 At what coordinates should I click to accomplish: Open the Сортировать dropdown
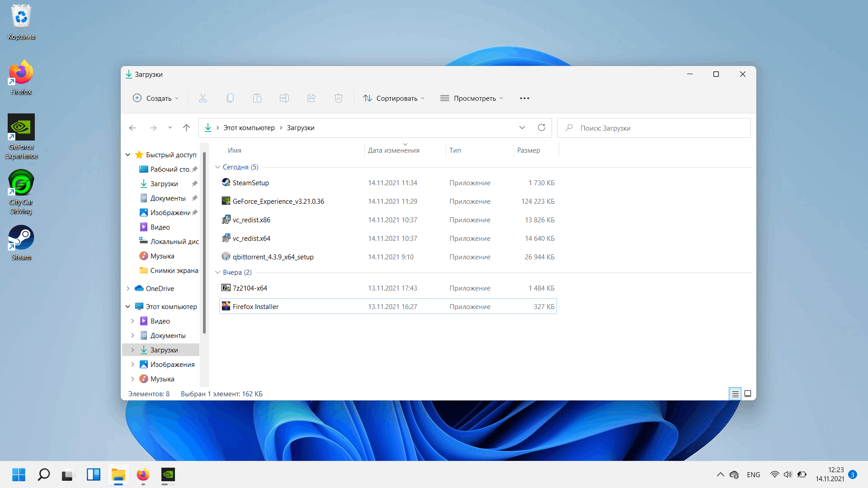394,98
